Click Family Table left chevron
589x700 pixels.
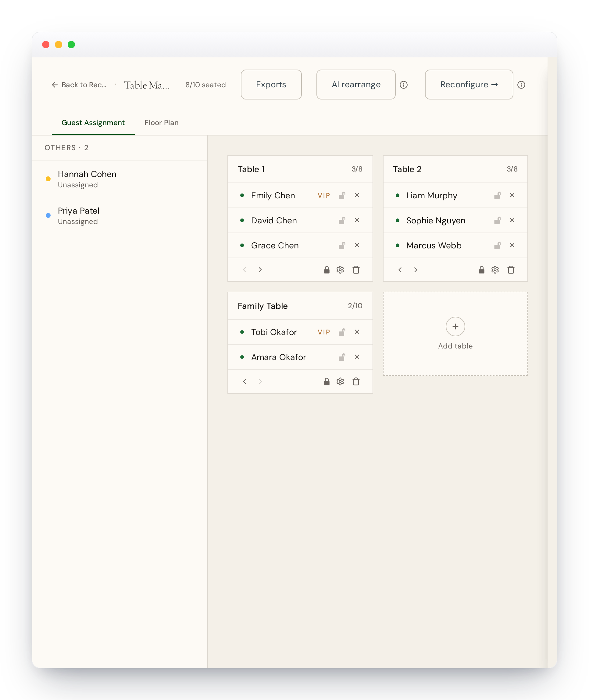(x=245, y=381)
